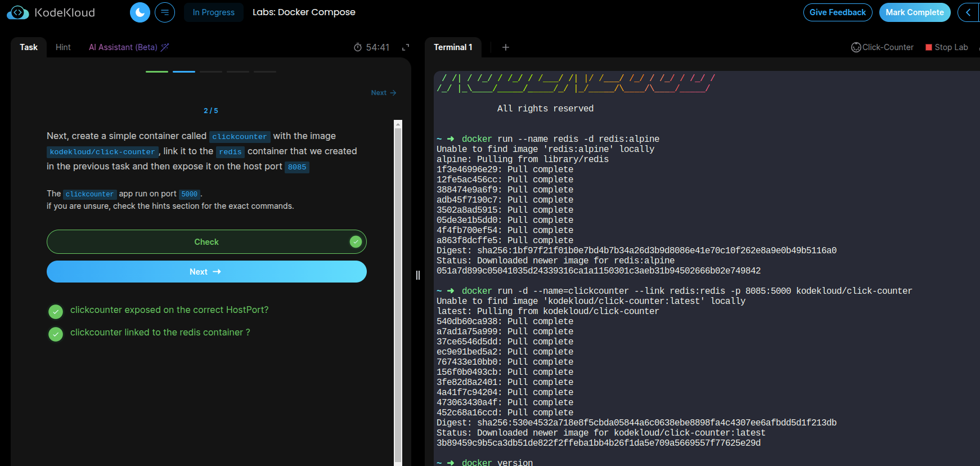Viewport: 980px width, 466px height.
Task: Click the hints section instruction sentence
Action: pyautogui.click(x=170, y=207)
